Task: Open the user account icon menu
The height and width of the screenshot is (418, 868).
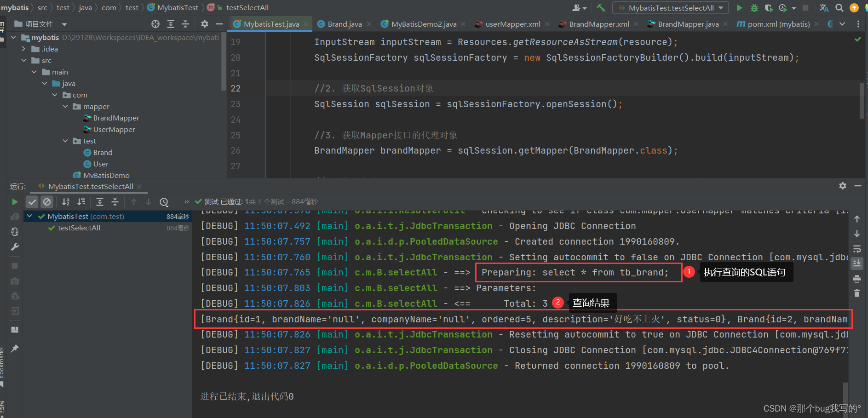Action: pos(579,8)
